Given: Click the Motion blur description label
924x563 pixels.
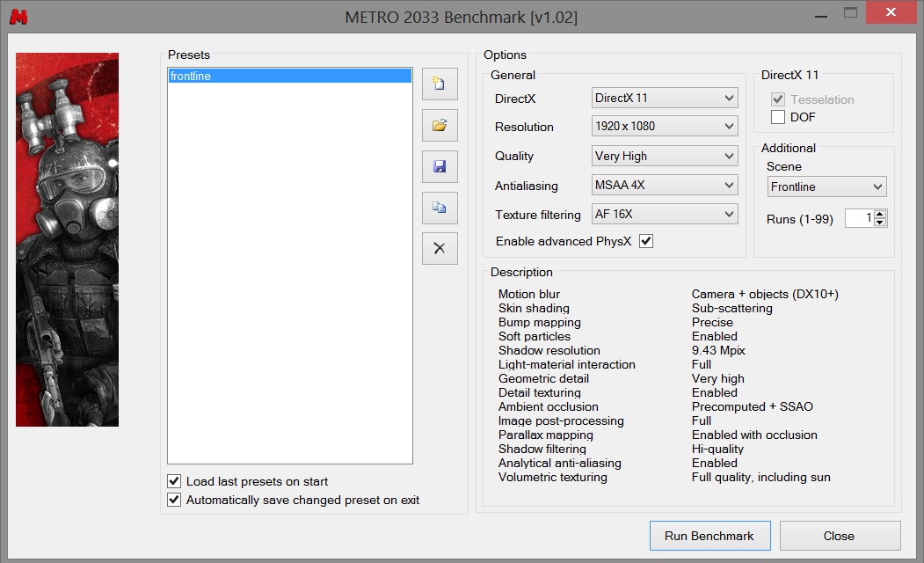Looking at the screenshot, I should 529,294.
